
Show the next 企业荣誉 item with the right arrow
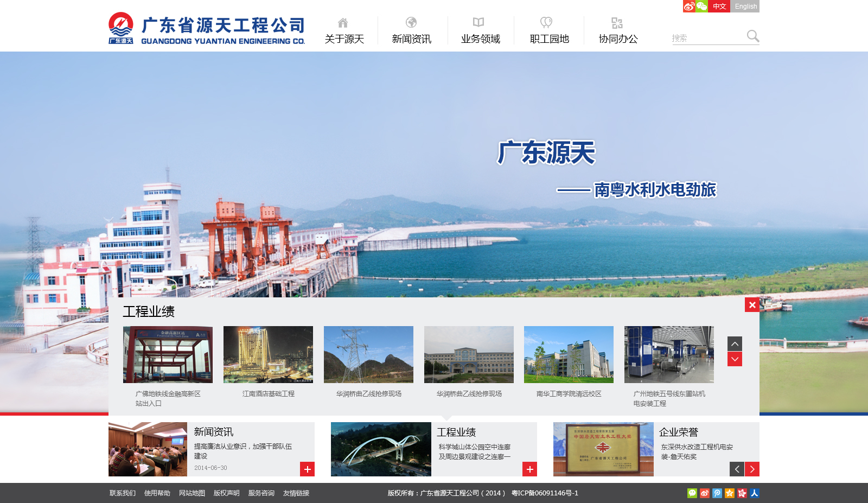click(x=752, y=469)
